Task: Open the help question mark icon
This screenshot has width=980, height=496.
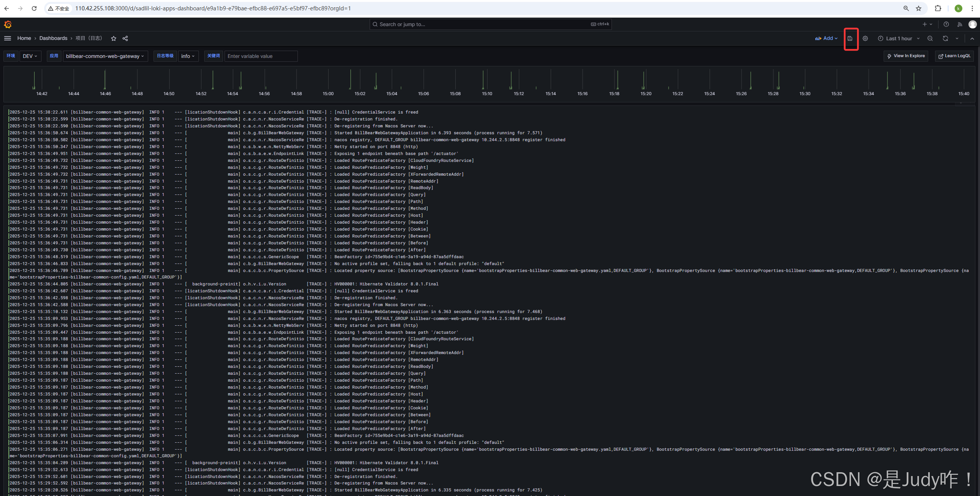Action: pyautogui.click(x=946, y=24)
